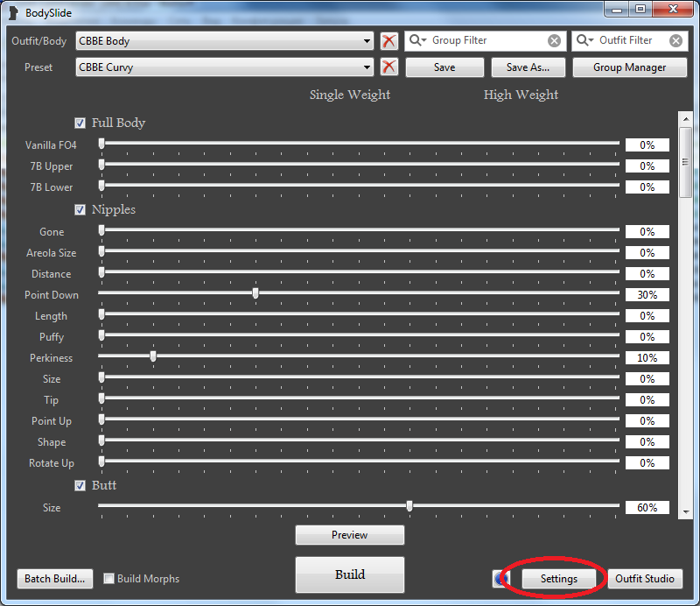
Task: Clear the Outfit Filter search field
Action: pyautogui.click(x=675, y=40)
